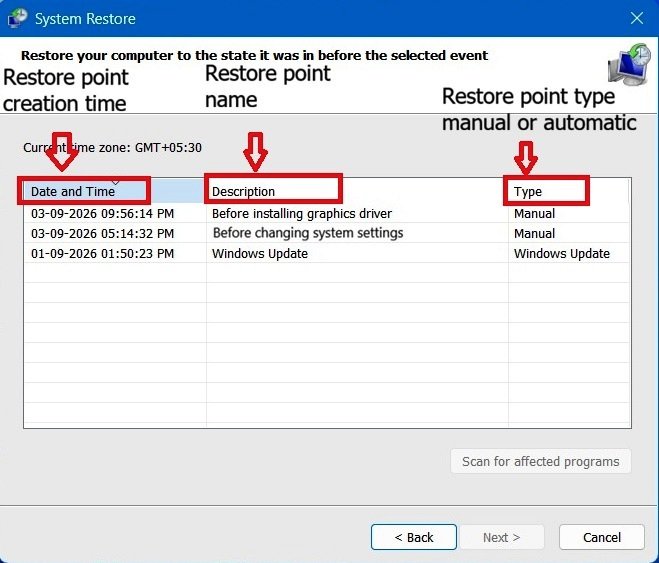Select the 03-09-2026 05:14:32 PM restore point
Image resolution: width=659 pixels, height=563 pixels.
(x=327, y=233)
